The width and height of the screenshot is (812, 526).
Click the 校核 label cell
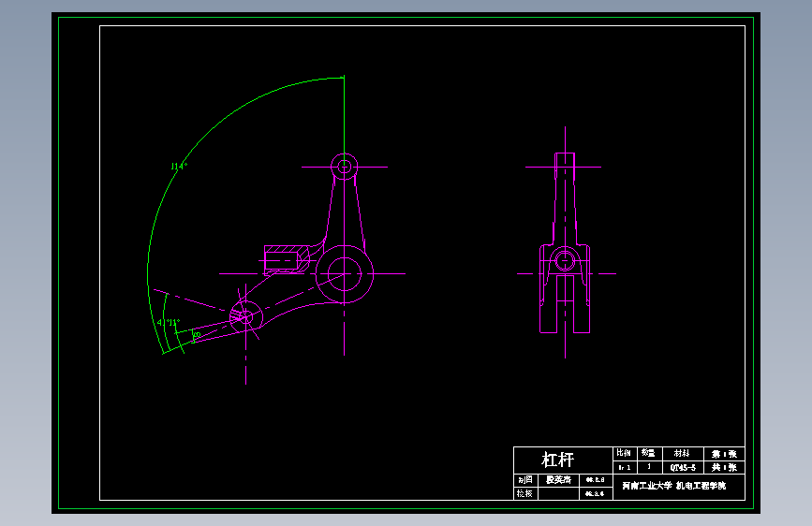[x=525, y=493]
